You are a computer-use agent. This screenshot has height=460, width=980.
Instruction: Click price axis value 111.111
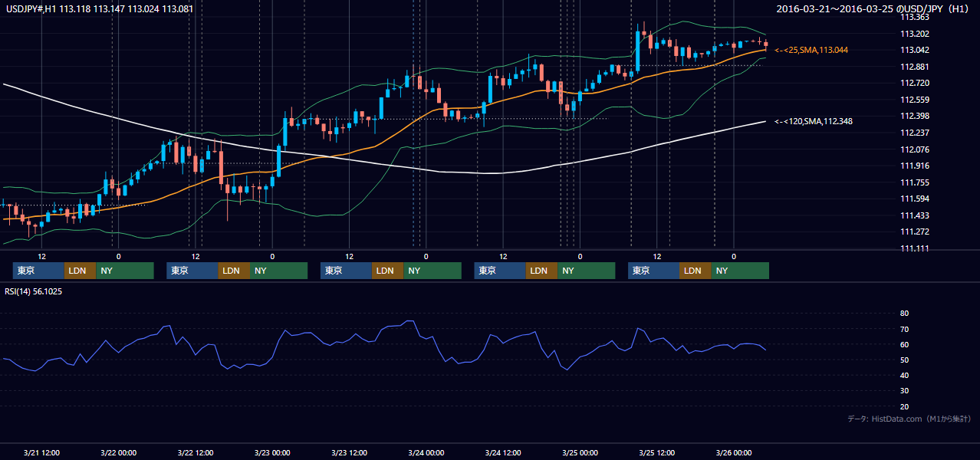coord(914,248)
